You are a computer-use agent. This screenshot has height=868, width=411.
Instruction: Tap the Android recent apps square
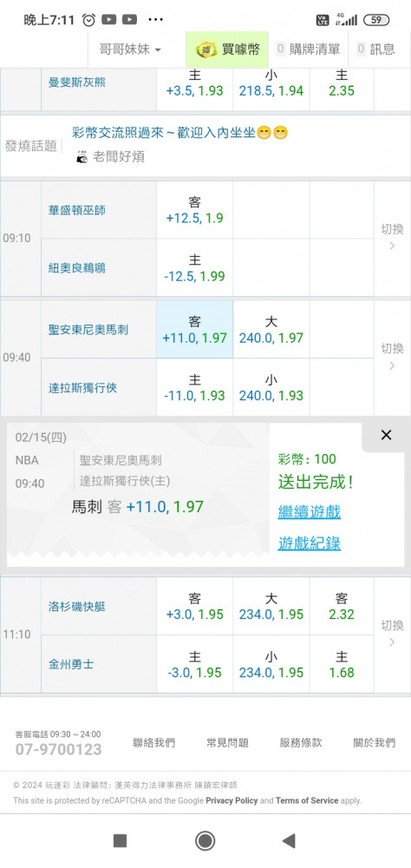click(120, 841)
